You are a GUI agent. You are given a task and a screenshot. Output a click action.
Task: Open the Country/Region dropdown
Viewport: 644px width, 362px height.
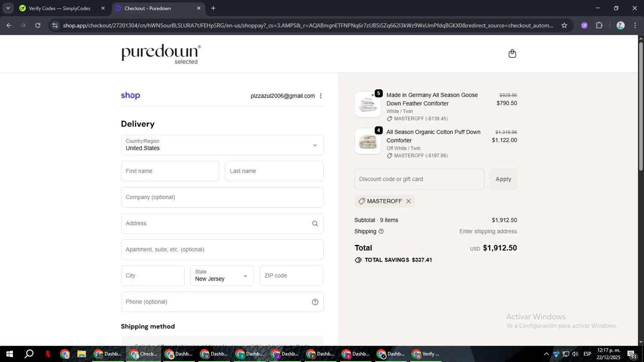[222, 145]
